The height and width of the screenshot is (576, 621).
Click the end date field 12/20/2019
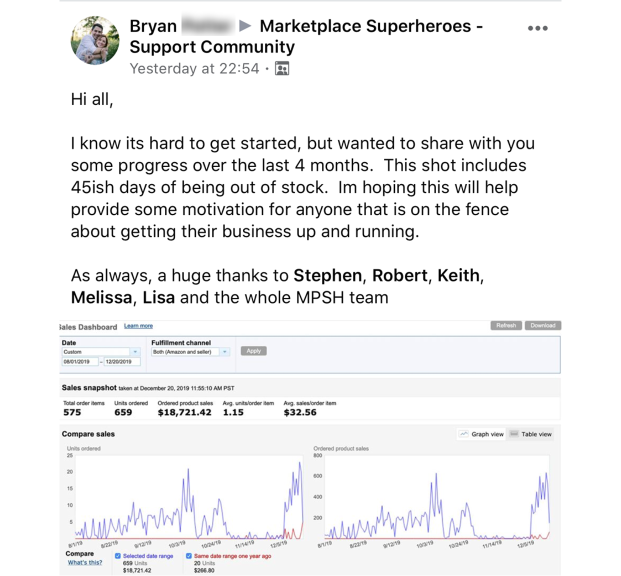click(x=120, y=362)
